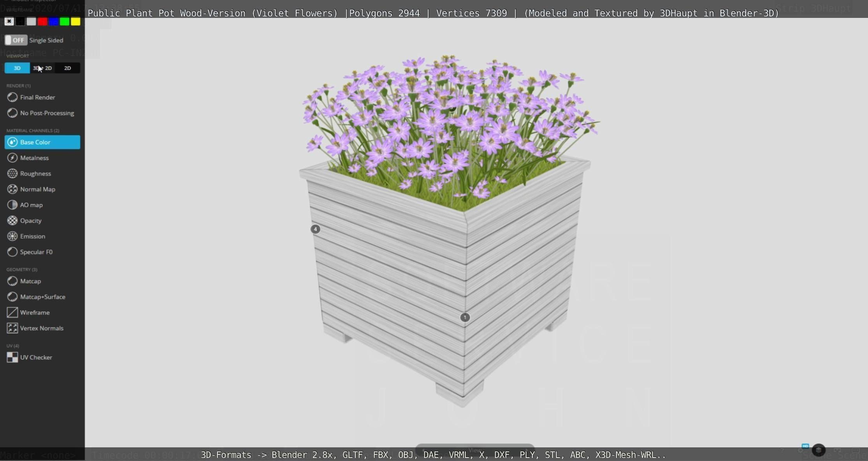Disable wireframe color with the X swatch
This screenshot has height=461, width=868.
[x=9, y=21]
